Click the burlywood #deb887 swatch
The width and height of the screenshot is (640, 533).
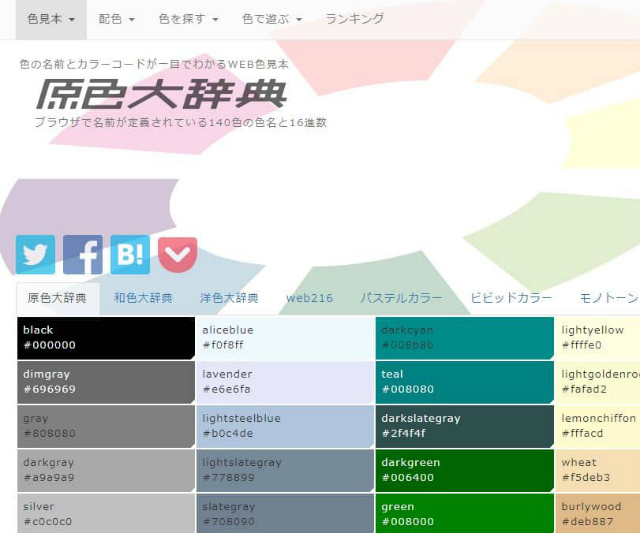coord(598,514)
